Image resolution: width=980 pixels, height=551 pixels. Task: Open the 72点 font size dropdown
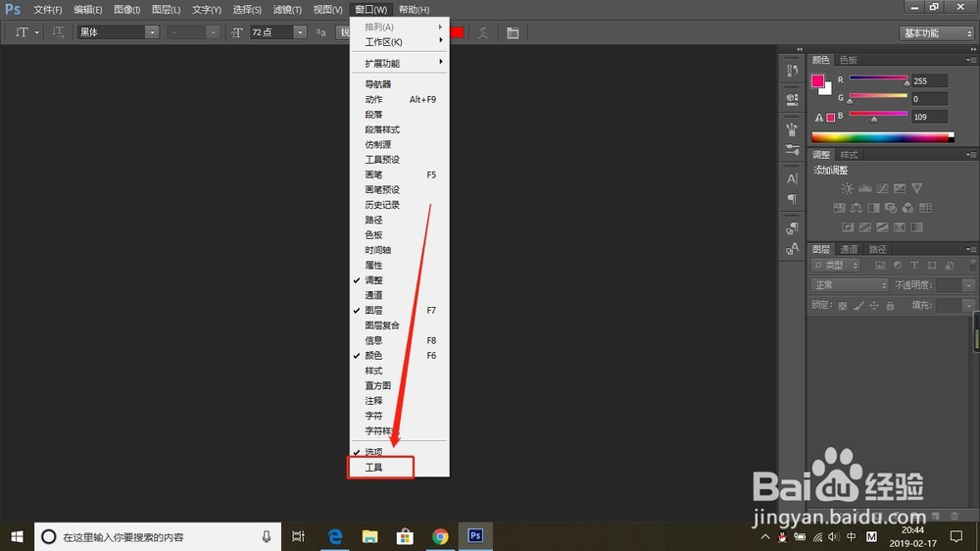pyautogui.click(x=300, y=32)
